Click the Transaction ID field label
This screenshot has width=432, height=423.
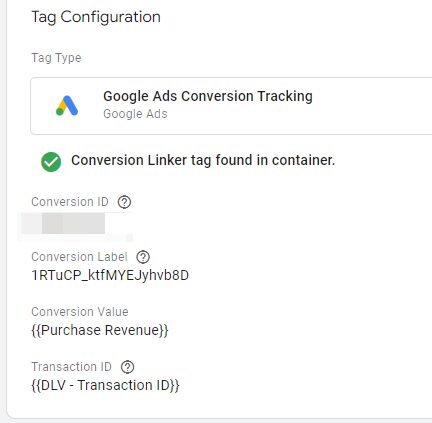click(x=71, y=367)
